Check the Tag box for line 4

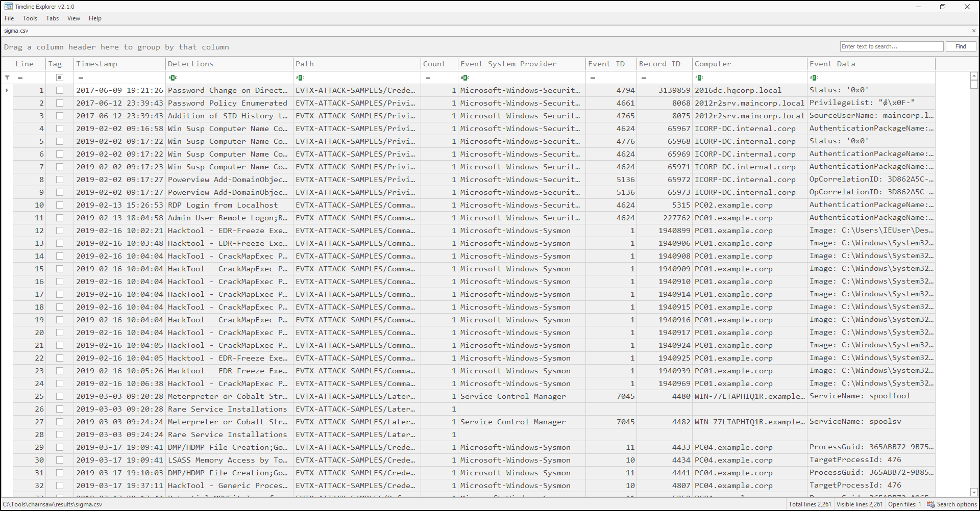(x=60, y=129)
